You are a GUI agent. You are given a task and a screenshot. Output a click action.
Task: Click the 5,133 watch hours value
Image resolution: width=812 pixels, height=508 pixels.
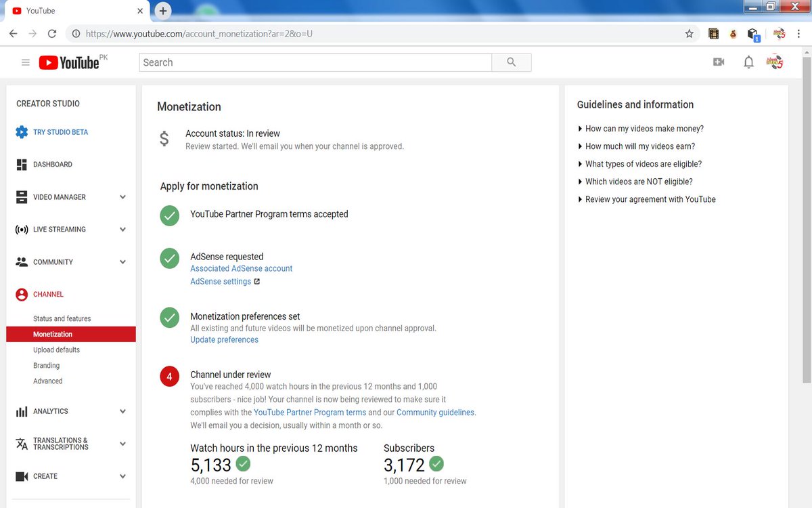[x=211, y=465]
